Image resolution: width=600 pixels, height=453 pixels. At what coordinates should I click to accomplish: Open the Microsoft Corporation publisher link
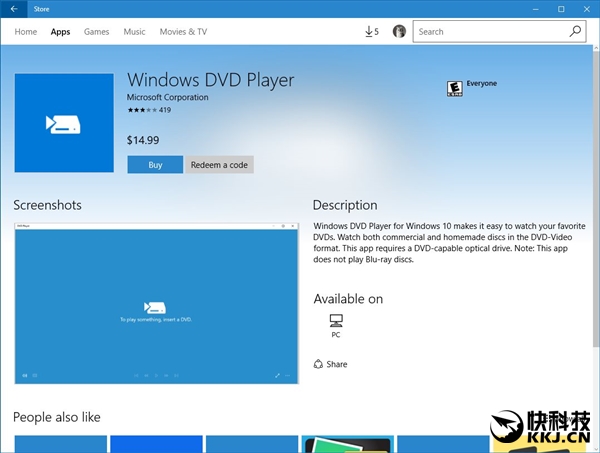(x=168, y=97)
